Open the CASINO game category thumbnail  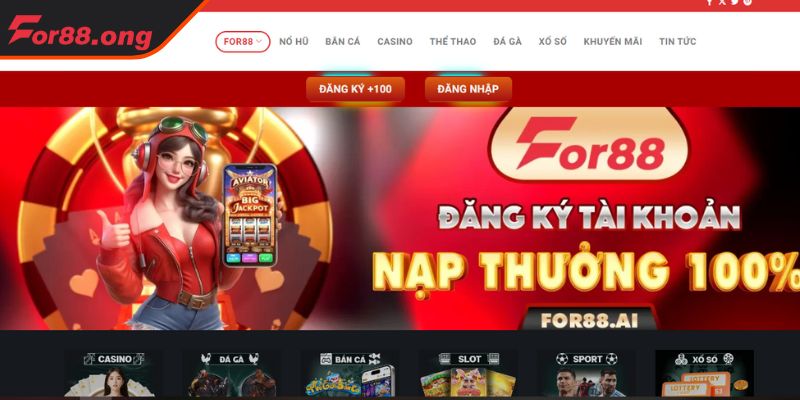click(x=114, y=373)
